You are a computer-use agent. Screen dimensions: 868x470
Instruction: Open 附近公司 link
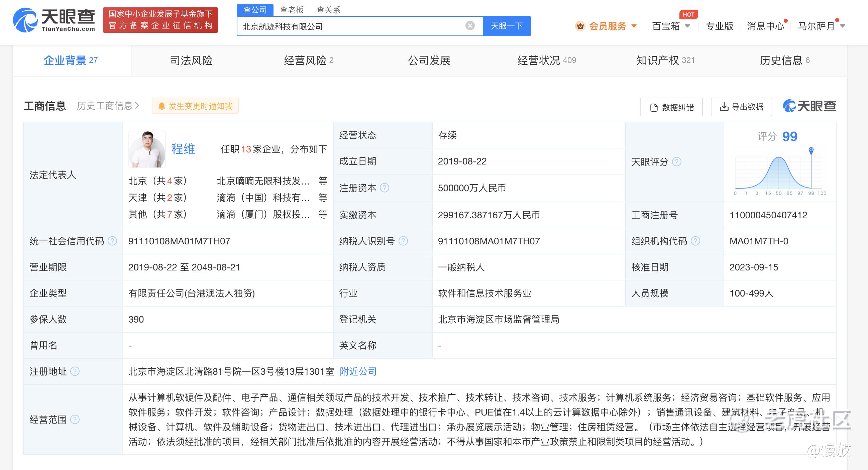pyautogui.click(x=358, y=371)
